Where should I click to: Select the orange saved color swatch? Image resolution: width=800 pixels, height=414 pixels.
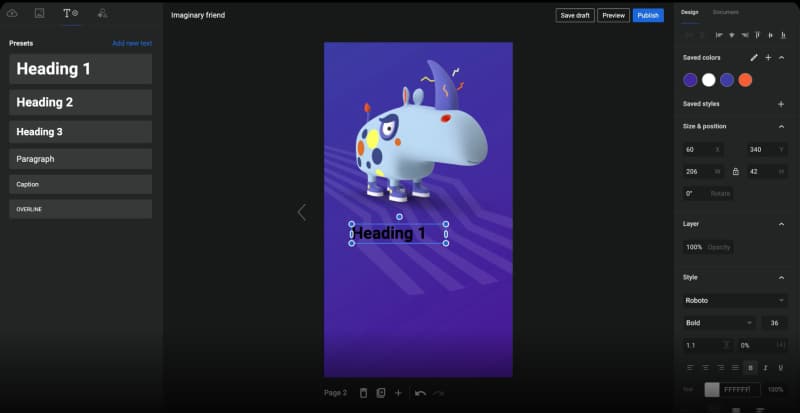[x=745, y=80]
